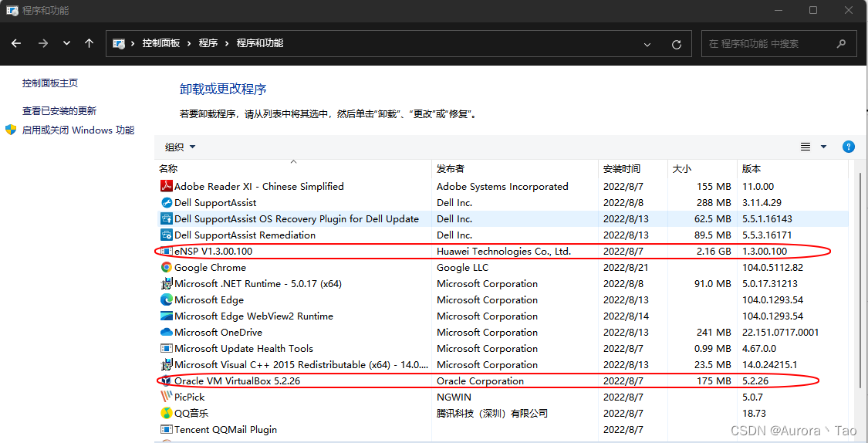Click the PicPick program icon
This screenshot has height=443, width=868.
pos(167,397)
